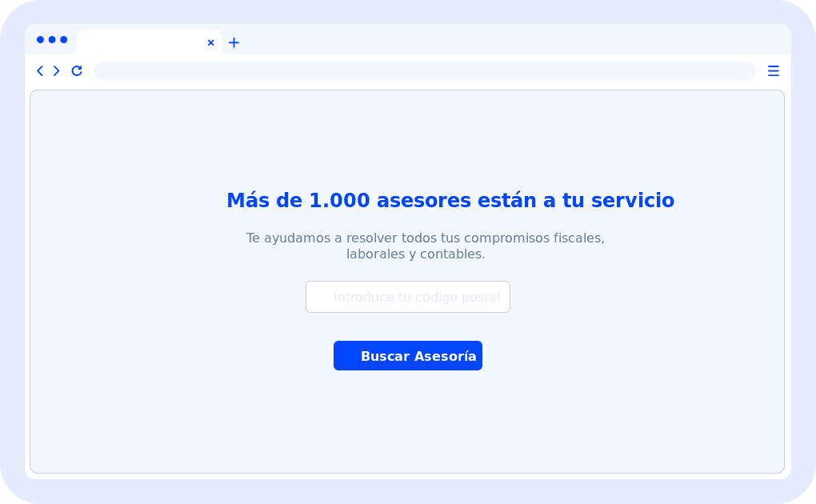The height and width of the screenshot is (504, 816).
Task: Click empty tab strip right of plus icon
Action: click(x=512, y=40)
